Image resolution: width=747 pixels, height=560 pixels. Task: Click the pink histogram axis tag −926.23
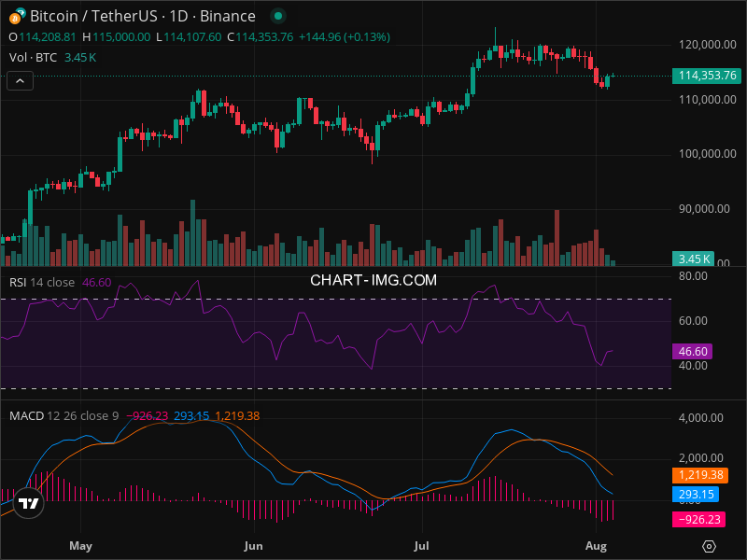click(x=698, y=520)
